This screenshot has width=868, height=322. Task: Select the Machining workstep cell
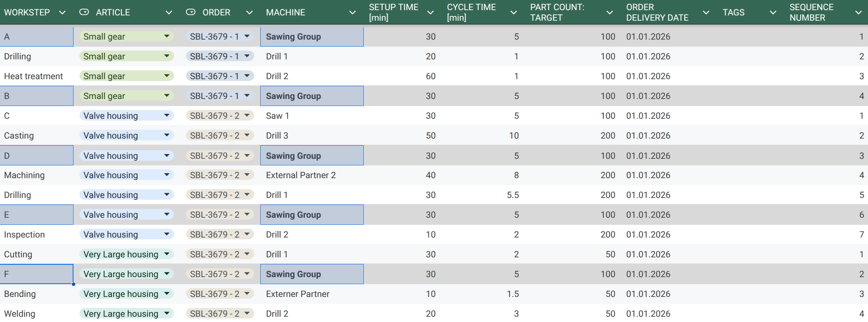pos(25,175)
